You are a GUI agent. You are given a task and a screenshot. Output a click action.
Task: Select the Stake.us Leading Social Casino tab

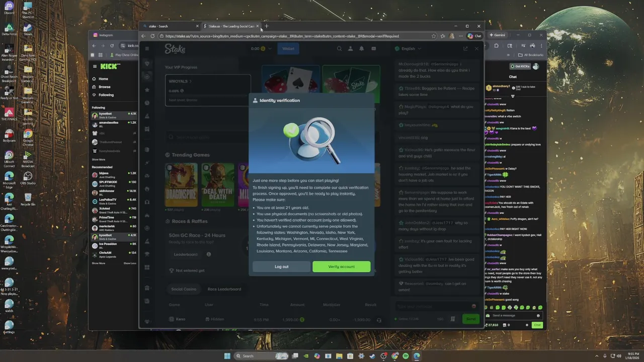pos(230,26)
